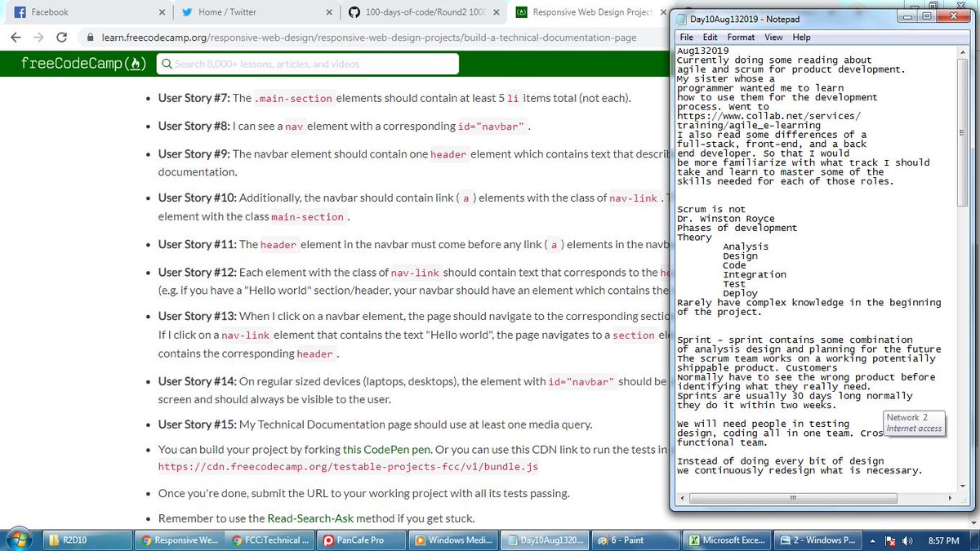This screenshot has width=980, height=551.
Task: Open Notepad Format menu
Action: 742,38
